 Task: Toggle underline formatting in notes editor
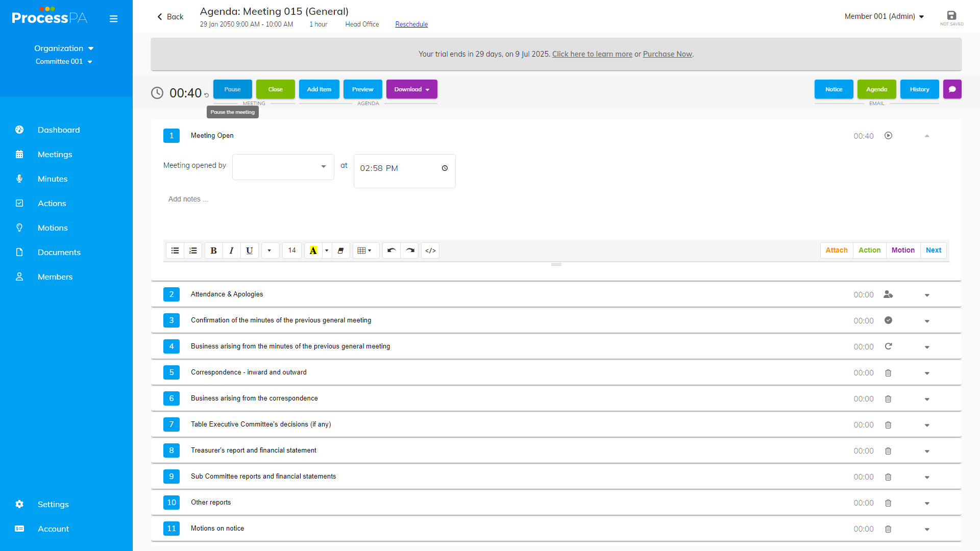coord(249,251)
